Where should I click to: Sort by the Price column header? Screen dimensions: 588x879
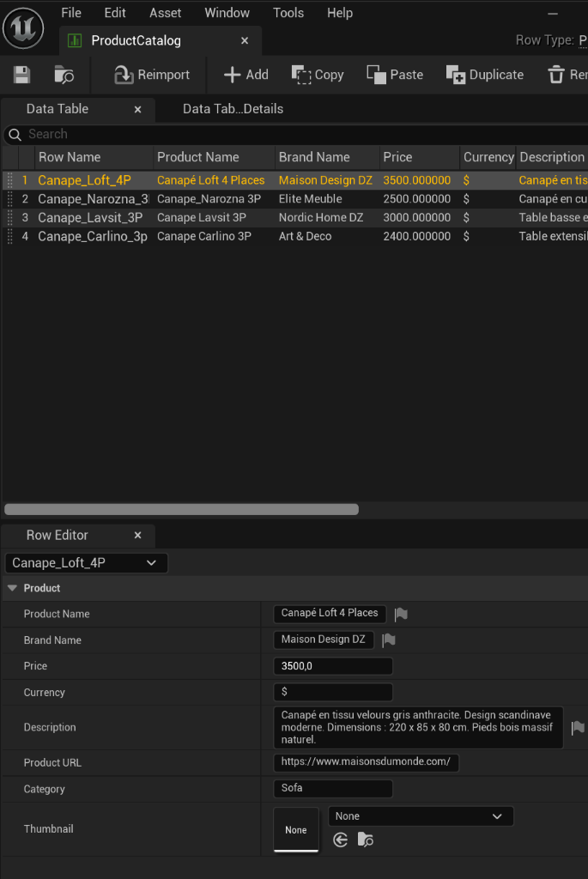(x=419, y=157)
